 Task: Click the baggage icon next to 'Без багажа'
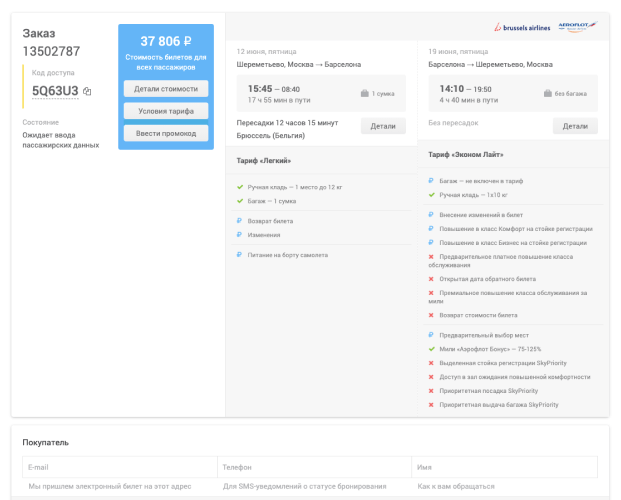click(548, 93)
